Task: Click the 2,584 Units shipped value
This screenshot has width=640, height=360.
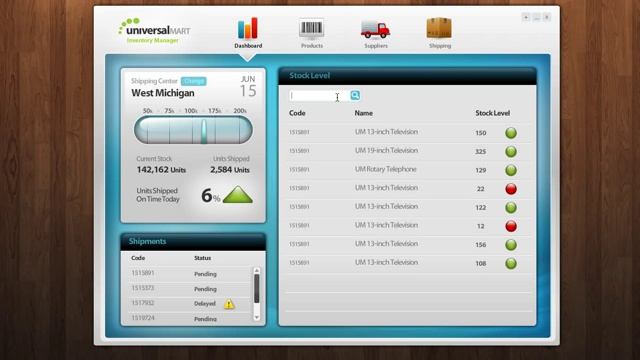Action: (x=230, y=169)
